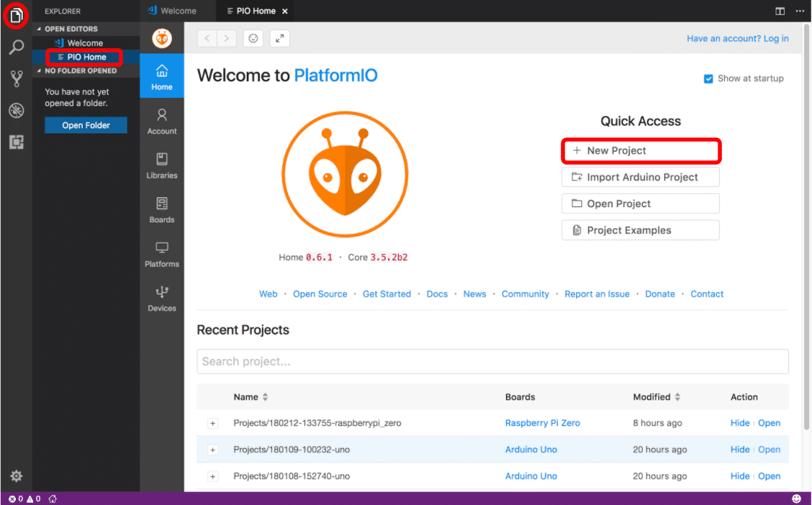Open the Manage settings gear
The height and width of the screenshot is (505, 812).
(16, 476)
